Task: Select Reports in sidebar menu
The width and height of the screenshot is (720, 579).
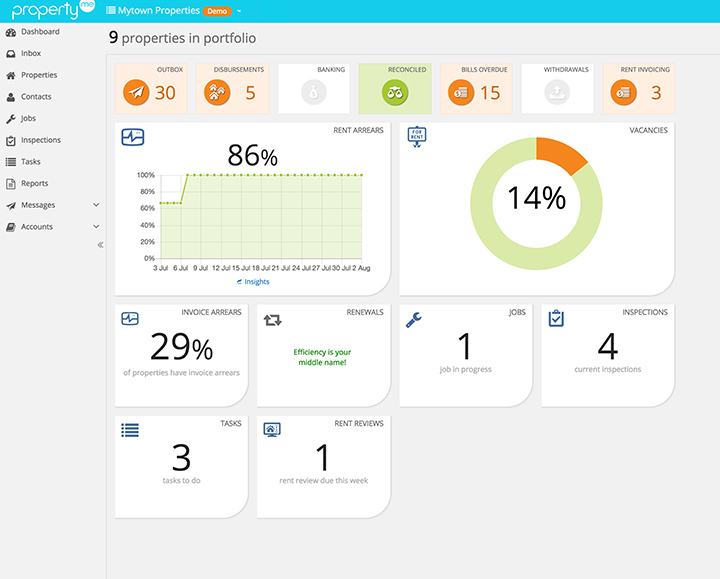Action: pos(34,183)
